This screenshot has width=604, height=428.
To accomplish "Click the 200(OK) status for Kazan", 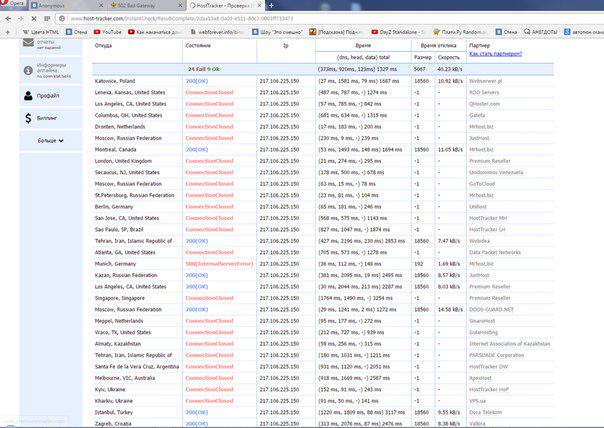I will pos(197,275).
